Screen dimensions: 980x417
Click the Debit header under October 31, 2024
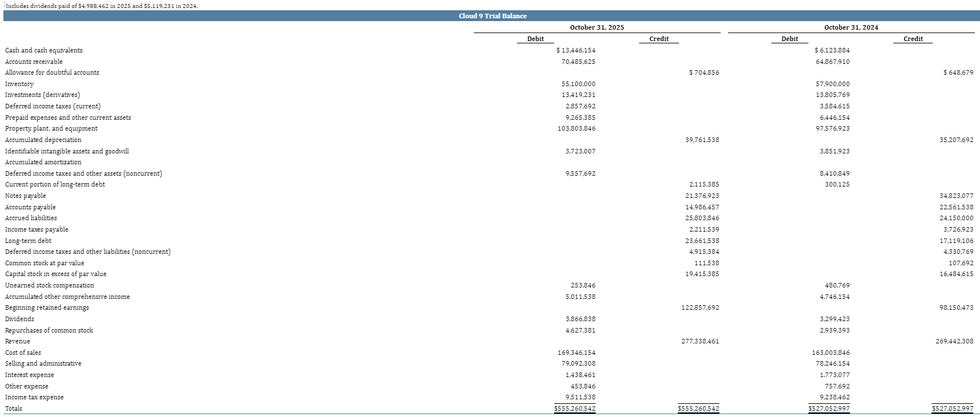click(790, 39)
